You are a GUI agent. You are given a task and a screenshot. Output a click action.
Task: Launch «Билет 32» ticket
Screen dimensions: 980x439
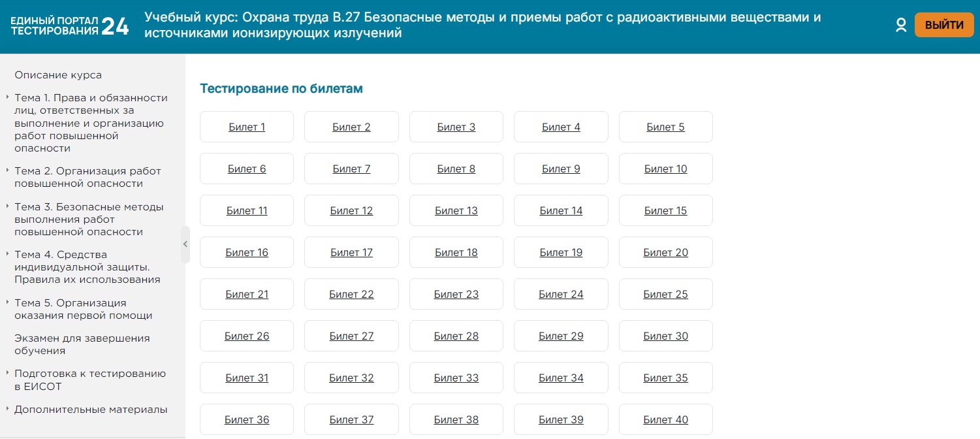[351, 378]
